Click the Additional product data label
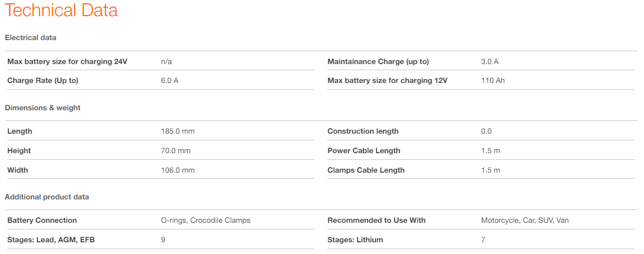644x254 pixels. [47, 197]
